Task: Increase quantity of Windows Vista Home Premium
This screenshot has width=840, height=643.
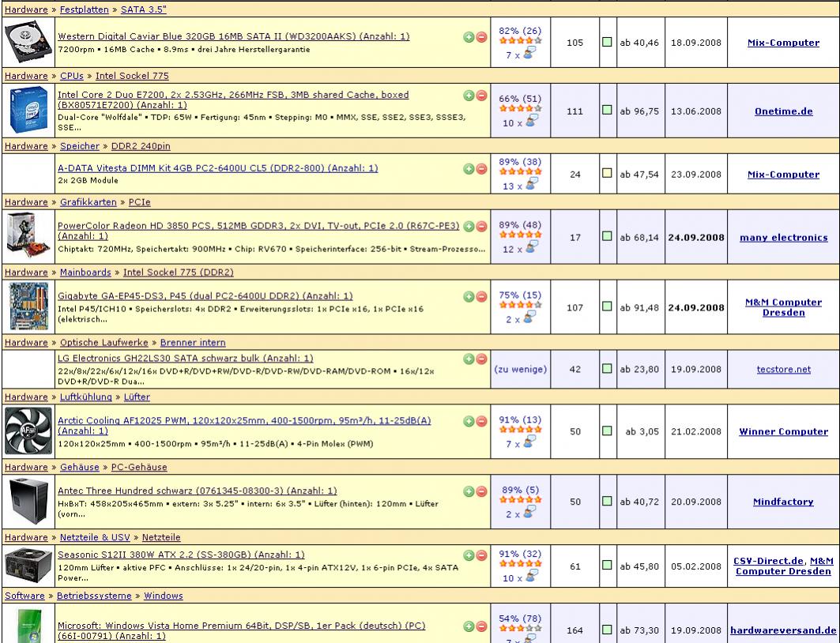Action: (x=469, y=626)
